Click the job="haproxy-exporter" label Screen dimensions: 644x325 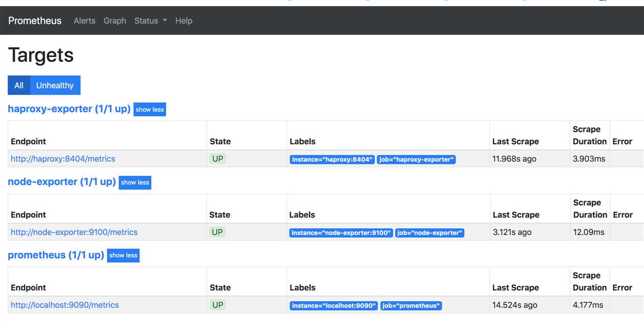click(x=416, y=159)
